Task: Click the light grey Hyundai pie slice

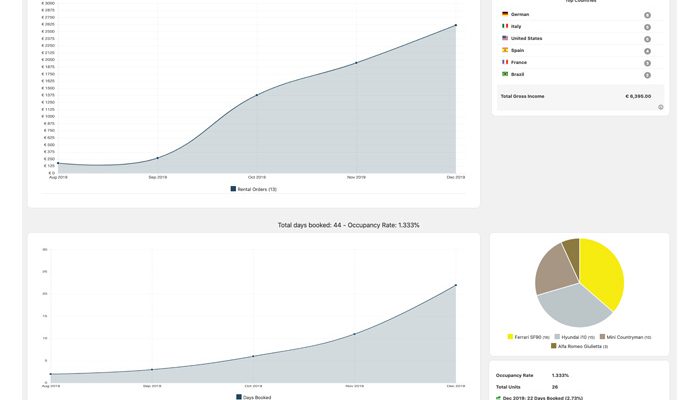Action: [x=575, y=308]
